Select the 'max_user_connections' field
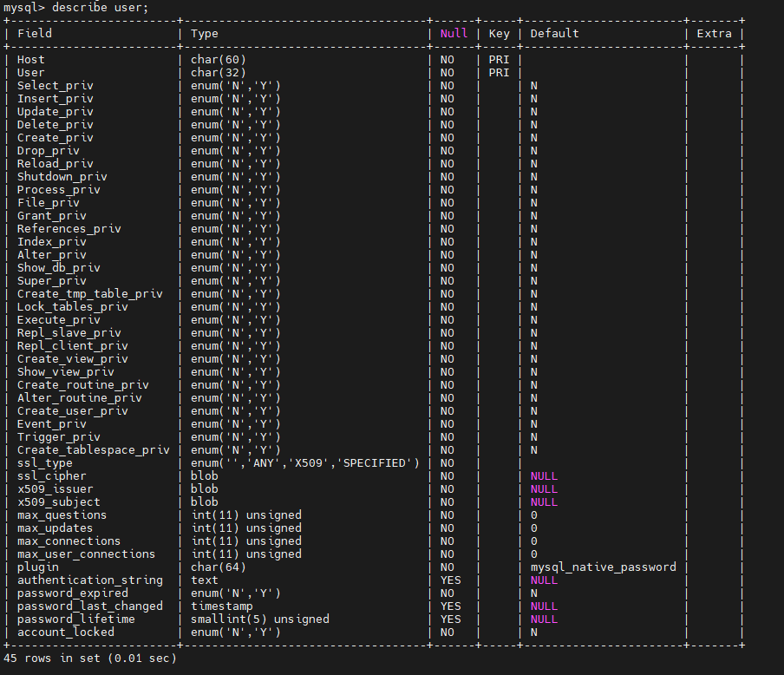The width and height of the screenshot is (784, 675). (86, 554)
